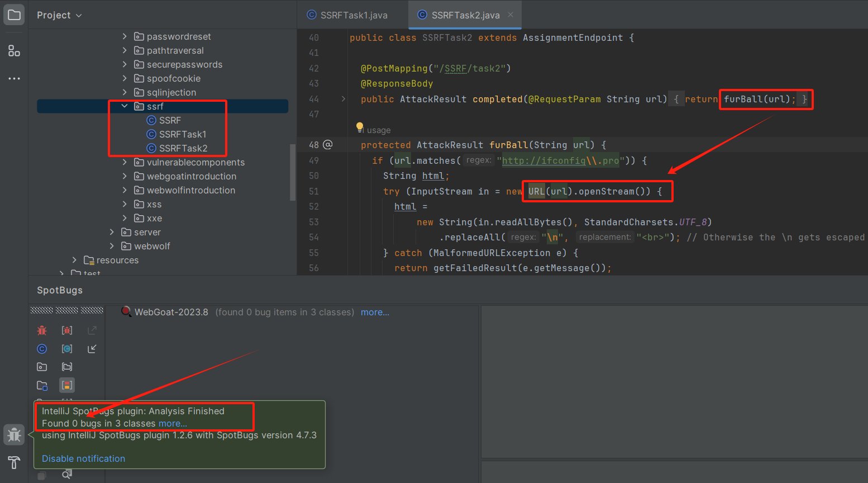Viewport: 868px width, 483px height.
Task: Run SpotBugs analysis with red bug icon
Action: pos(42,330)
